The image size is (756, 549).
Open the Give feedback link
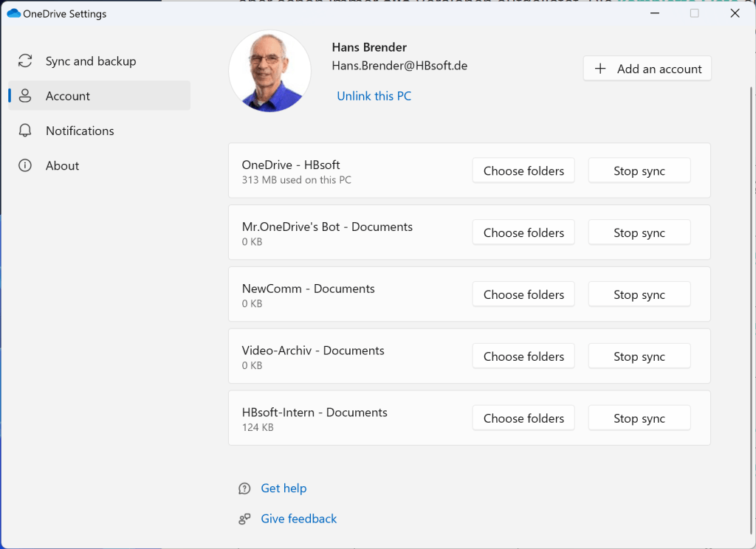[298, 519]
